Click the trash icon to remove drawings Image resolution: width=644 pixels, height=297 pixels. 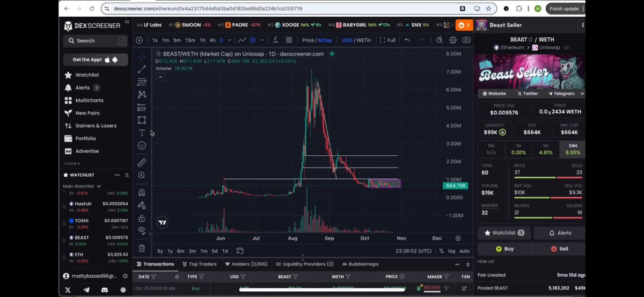tap(142, 248)
